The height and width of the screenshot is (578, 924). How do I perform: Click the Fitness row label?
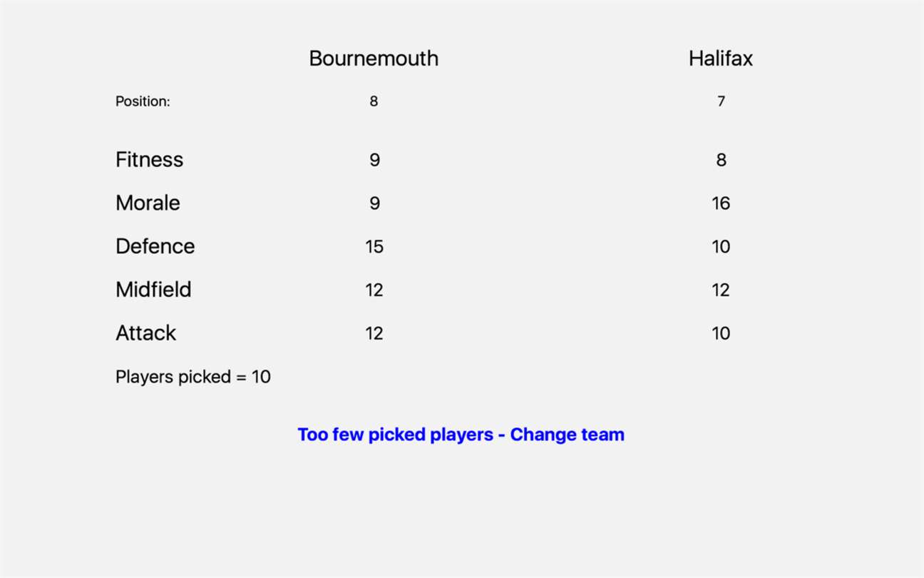149,159
